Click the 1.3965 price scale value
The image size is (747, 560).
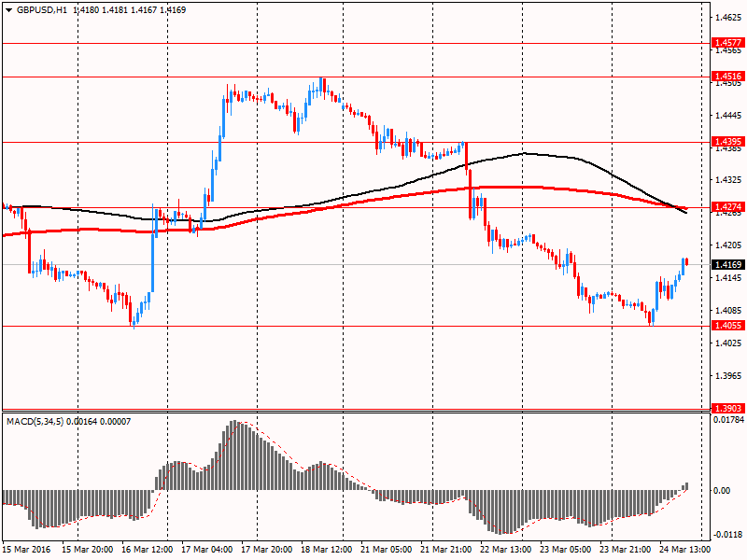(x=728, y=376)
